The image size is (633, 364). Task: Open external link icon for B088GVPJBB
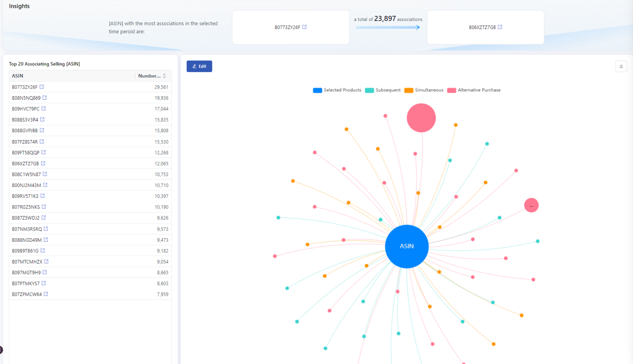[x=42, y=130]
